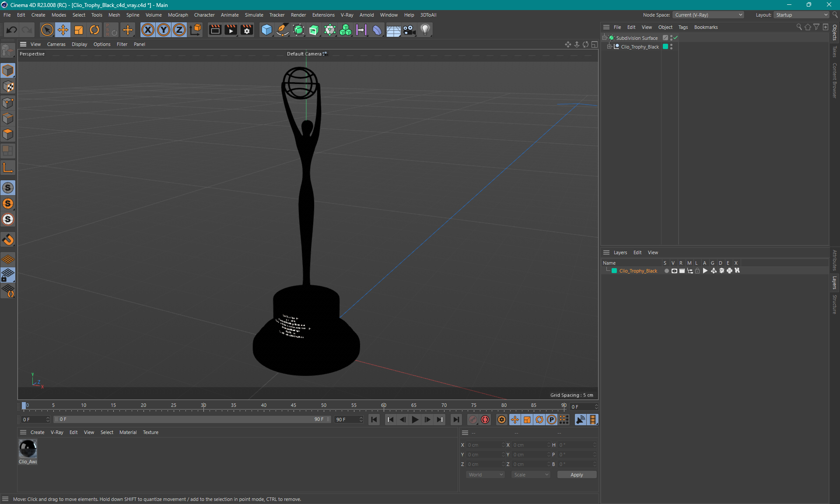The image size is (840, 504).
Task: Switch to Points mode
Action: (x=8, y=103)
